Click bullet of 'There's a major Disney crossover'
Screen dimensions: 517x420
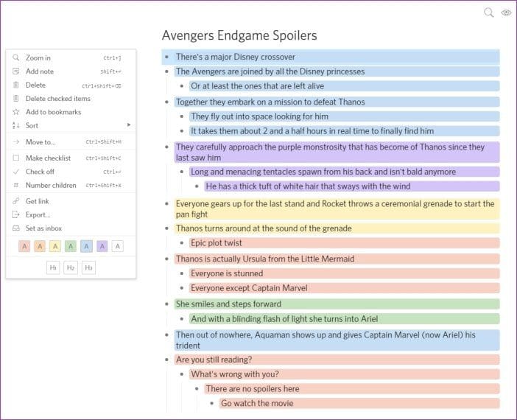[167, 57]
